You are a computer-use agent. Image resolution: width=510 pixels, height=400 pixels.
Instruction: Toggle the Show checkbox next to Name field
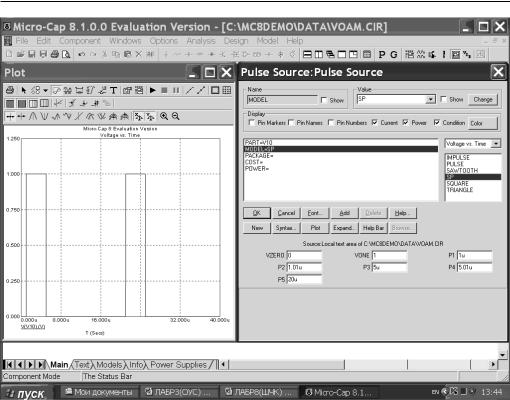pyautogui.click(x=324, y=100)
